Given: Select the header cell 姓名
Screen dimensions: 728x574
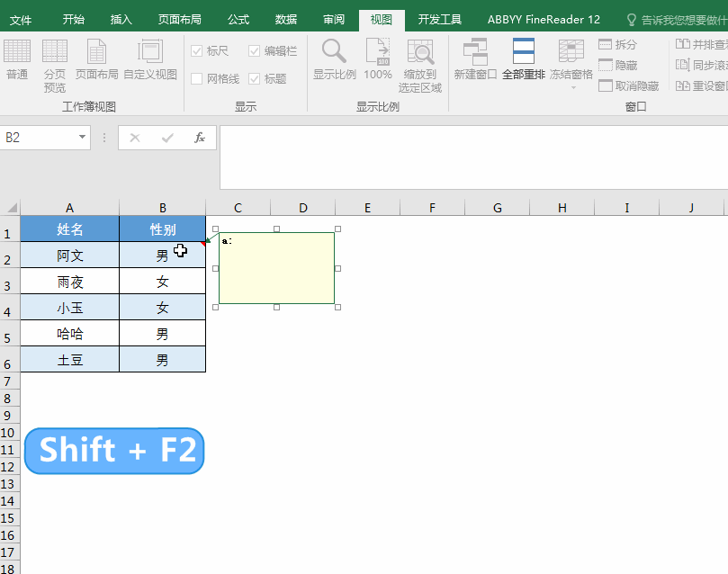Looking at the screenshot, I should (69, 229).
